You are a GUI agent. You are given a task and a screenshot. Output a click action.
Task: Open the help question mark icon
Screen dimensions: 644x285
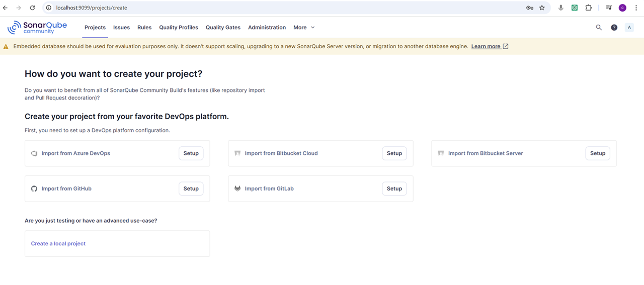click(x=614, y=28)
